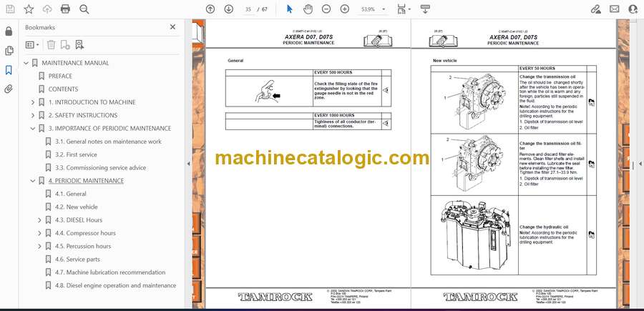Open the 4.6. Service parts bookmark

pos(77,260)
